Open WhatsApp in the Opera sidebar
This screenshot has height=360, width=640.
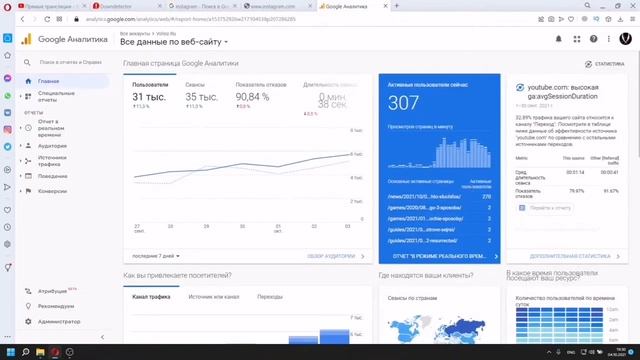(7, 96)
